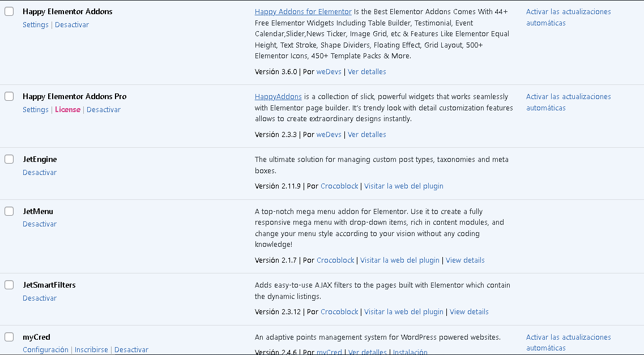Click the Versión 2.1.7 text

coord(276,260)
